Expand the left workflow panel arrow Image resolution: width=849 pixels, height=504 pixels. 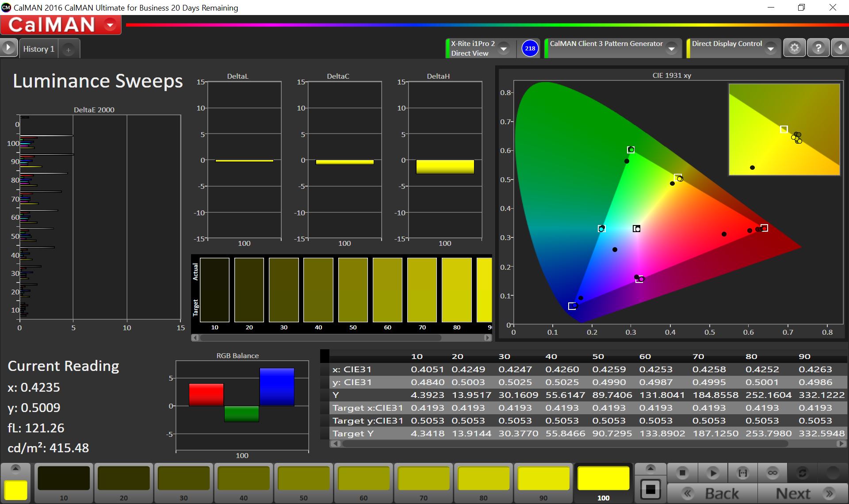8,48
